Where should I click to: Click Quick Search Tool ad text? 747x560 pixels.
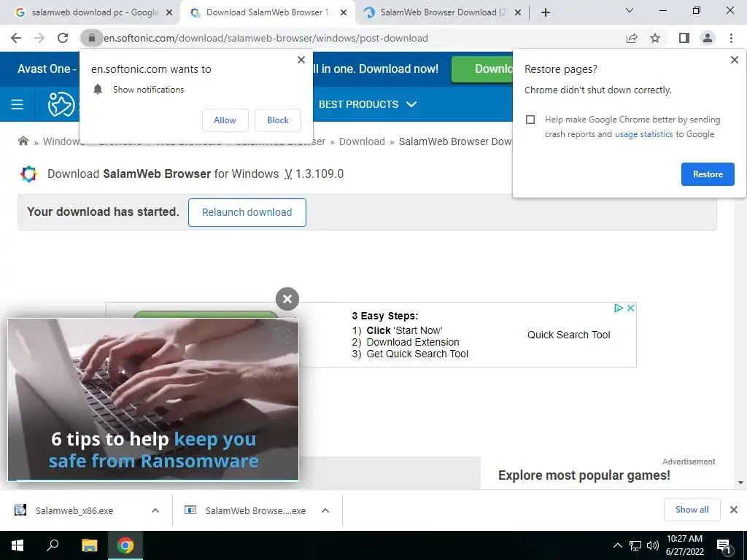[568, 335]
